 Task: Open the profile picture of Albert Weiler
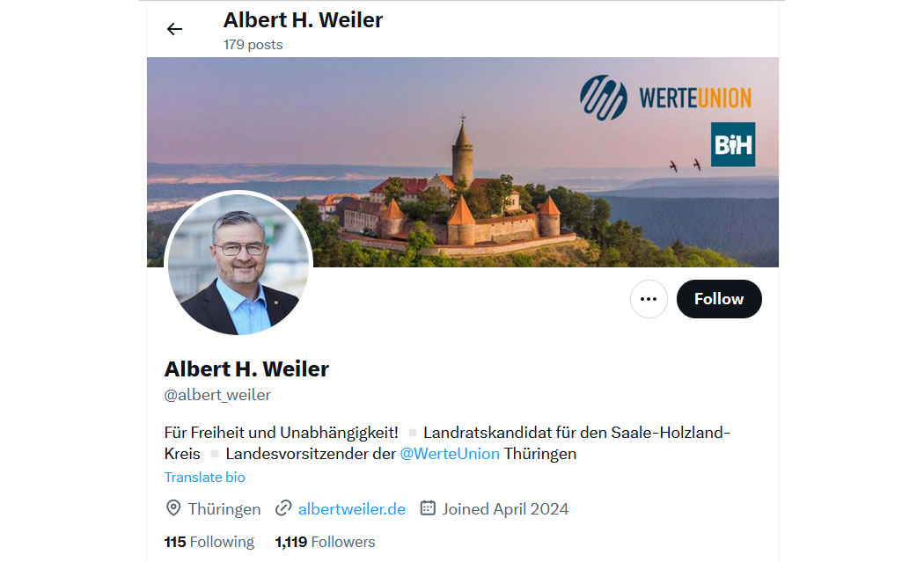click(x=238, y=263)
